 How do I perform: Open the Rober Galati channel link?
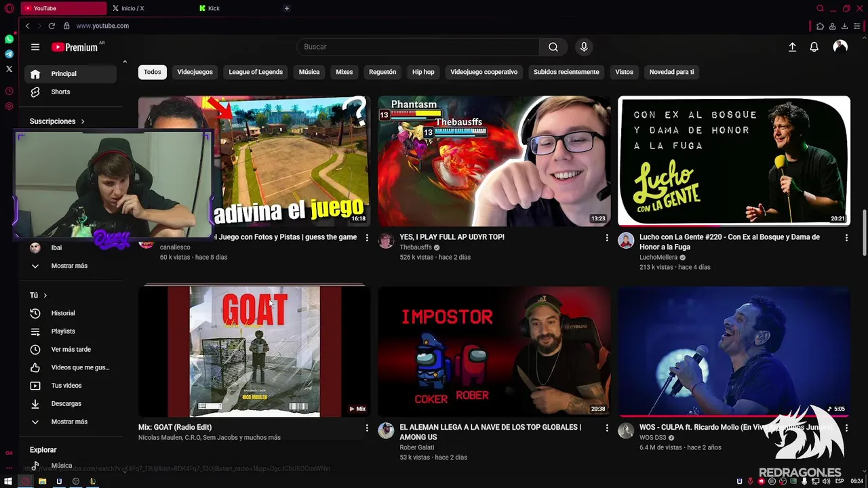(417, 447)
